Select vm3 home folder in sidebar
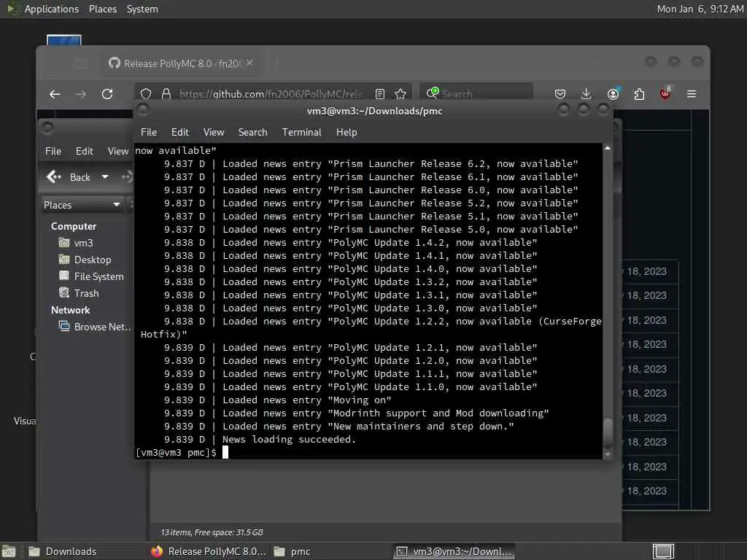Viewport: 747px width, 560px height. click(x=76, y=243)
